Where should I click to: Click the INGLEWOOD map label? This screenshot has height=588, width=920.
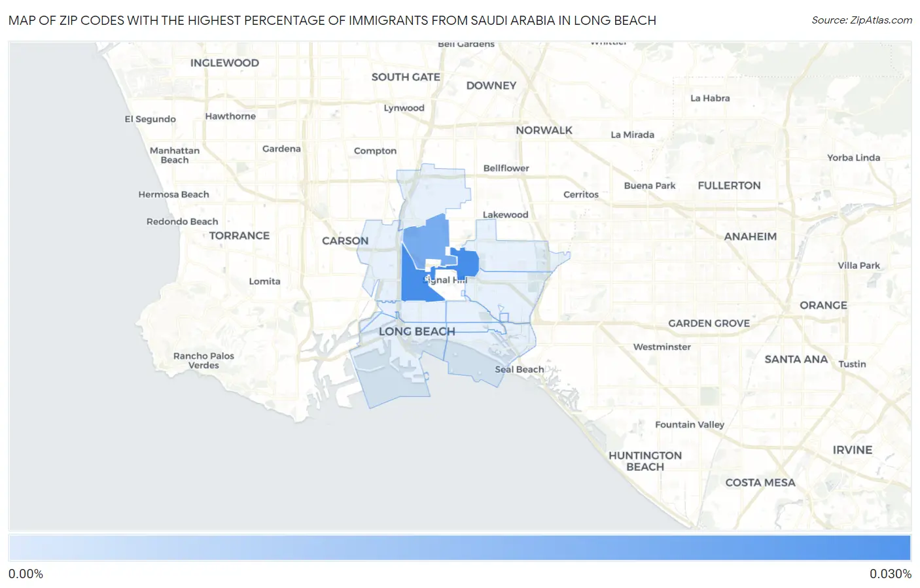[224, 63]
